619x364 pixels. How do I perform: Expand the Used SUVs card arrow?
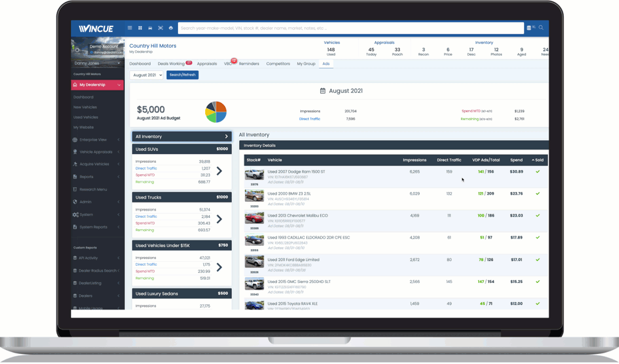pyautogui.click(x=219, y=171)
